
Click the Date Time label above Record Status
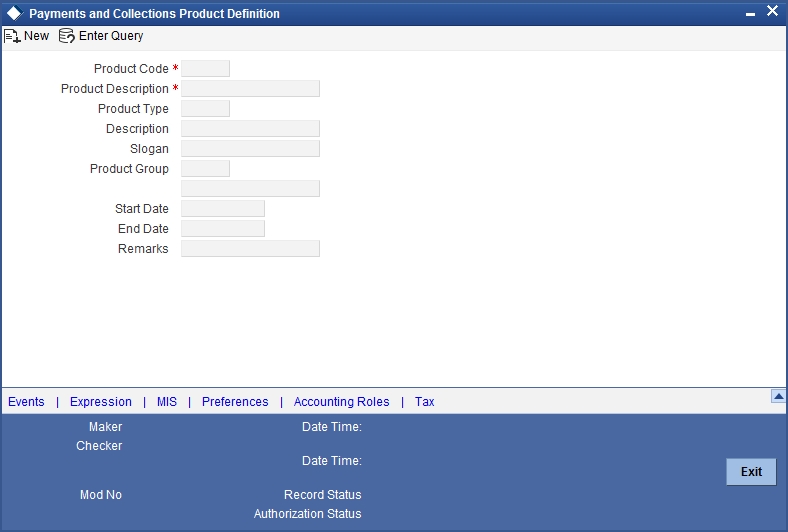click(x=332, y=461)
